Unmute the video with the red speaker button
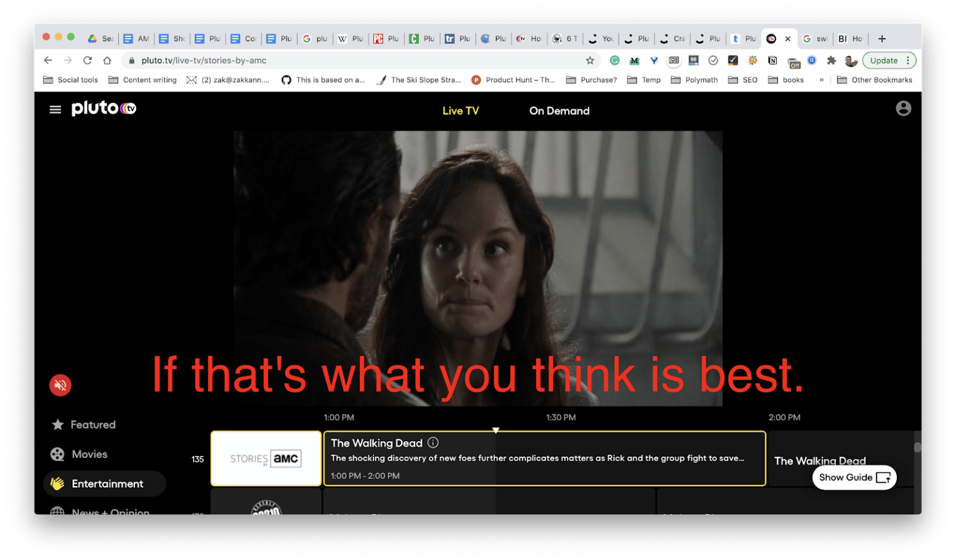 click(x=60, y=385)
